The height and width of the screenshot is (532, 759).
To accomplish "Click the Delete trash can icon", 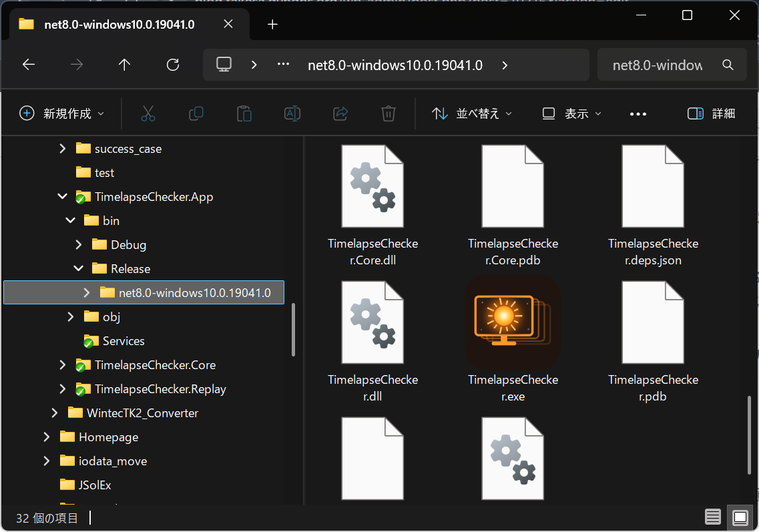I will (389, 113).
